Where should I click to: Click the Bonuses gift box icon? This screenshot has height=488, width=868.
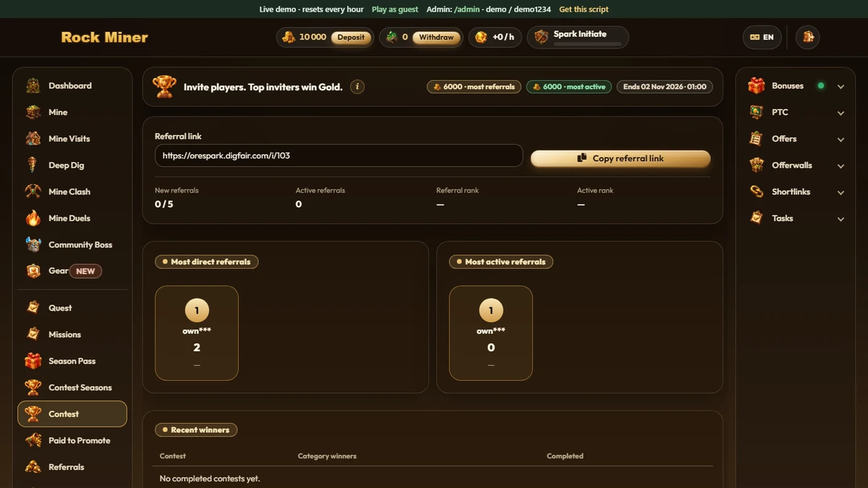757,86
